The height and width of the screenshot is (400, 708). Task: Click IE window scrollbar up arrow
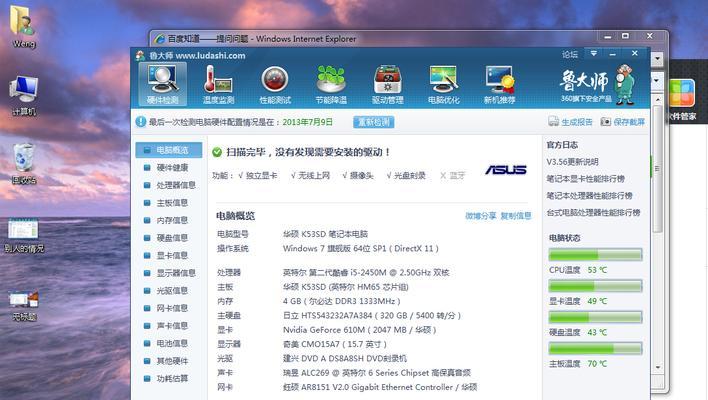657,99
